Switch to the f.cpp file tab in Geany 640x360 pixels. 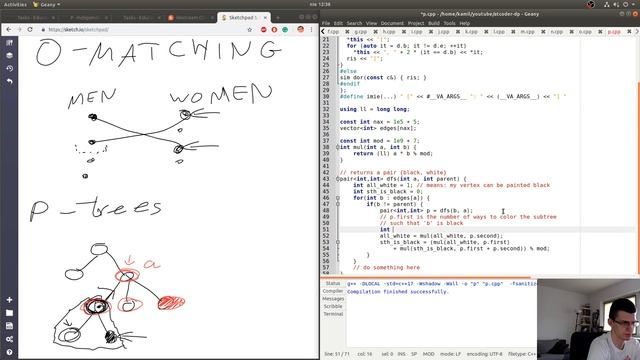[x=333, y=31]
